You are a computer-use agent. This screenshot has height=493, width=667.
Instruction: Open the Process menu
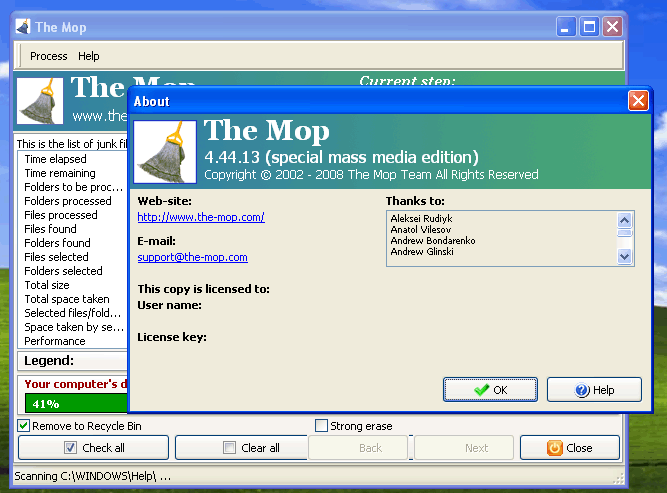(x=48, y=56)
